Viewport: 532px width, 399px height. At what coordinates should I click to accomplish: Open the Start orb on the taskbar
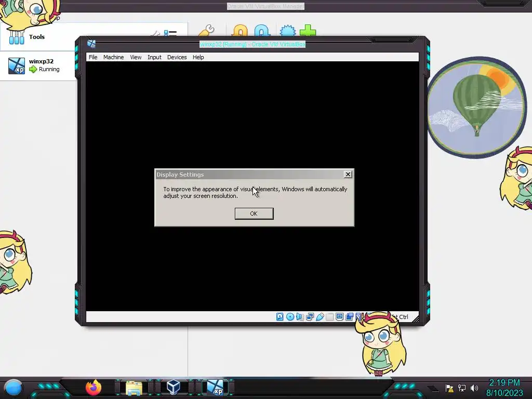(x=14, y=388)
